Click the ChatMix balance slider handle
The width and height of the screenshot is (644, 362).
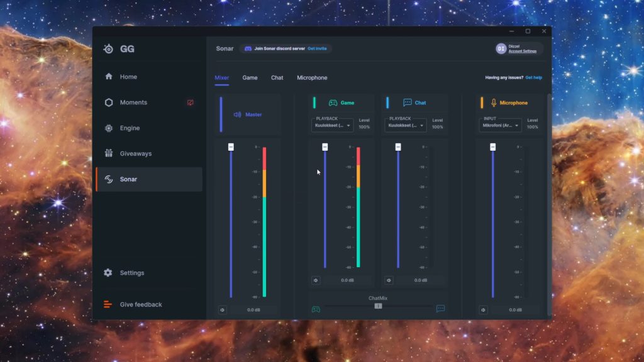coord(378,306)
